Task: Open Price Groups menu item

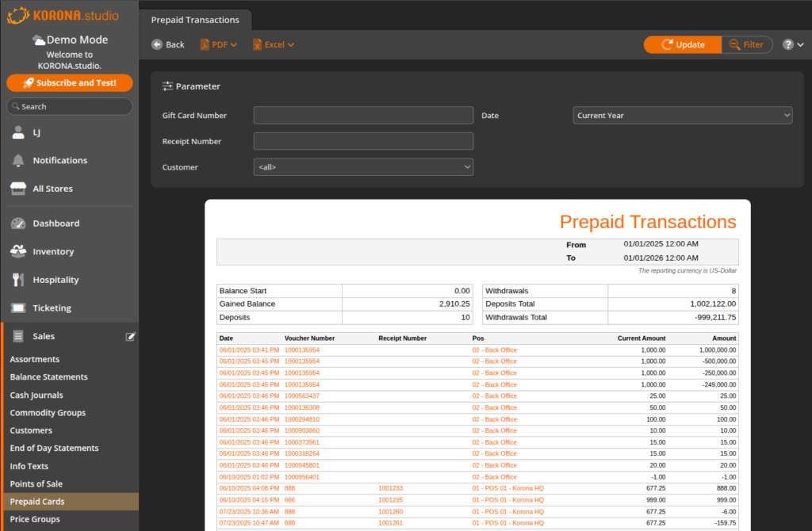Action: 35,519
